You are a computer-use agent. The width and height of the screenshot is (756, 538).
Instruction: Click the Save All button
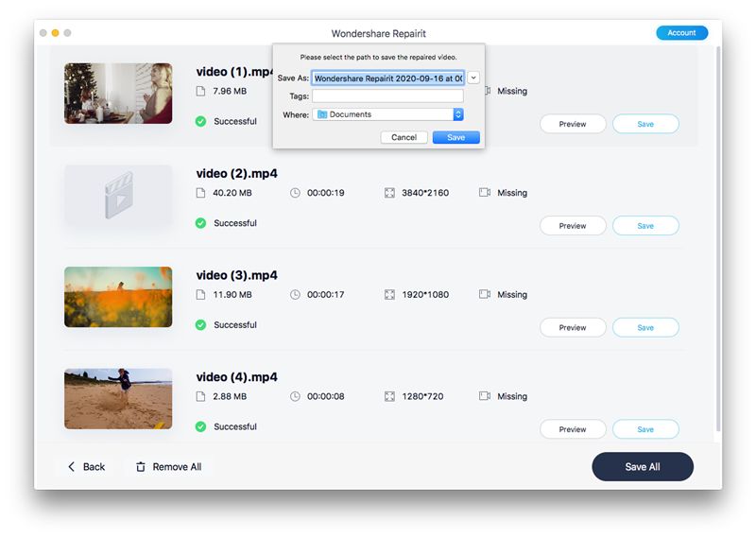click(x=643, y=466)
